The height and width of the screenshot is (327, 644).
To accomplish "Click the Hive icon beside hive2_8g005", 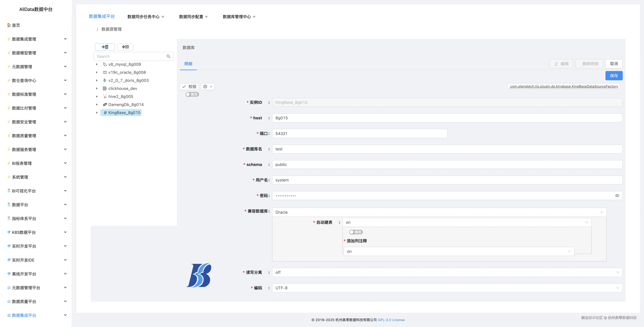I will point(105,96).
